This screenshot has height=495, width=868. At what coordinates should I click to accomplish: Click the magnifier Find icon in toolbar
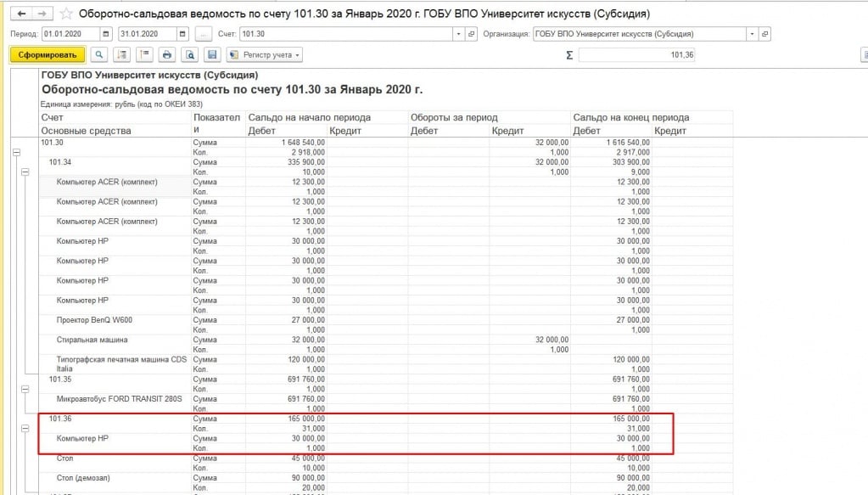coord(99,55)
